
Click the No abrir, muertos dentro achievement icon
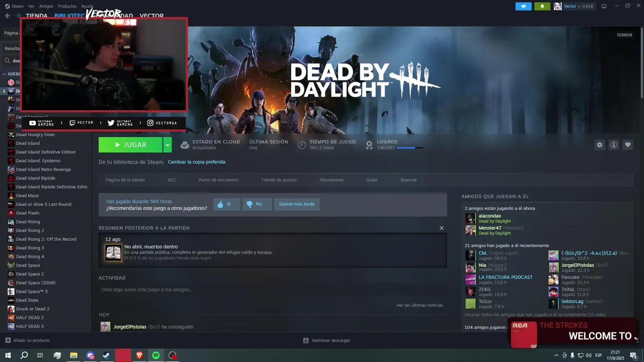(x=113, y=252)
